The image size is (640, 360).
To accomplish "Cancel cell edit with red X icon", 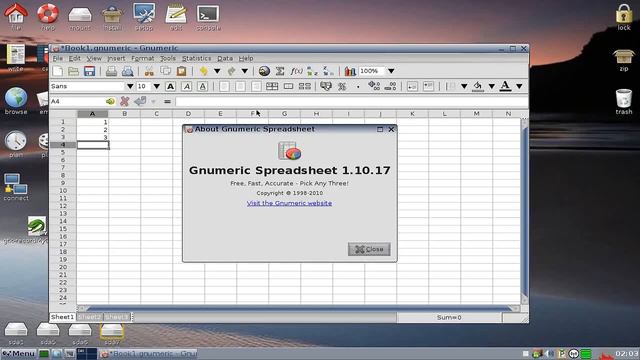I will click(124, 101).
